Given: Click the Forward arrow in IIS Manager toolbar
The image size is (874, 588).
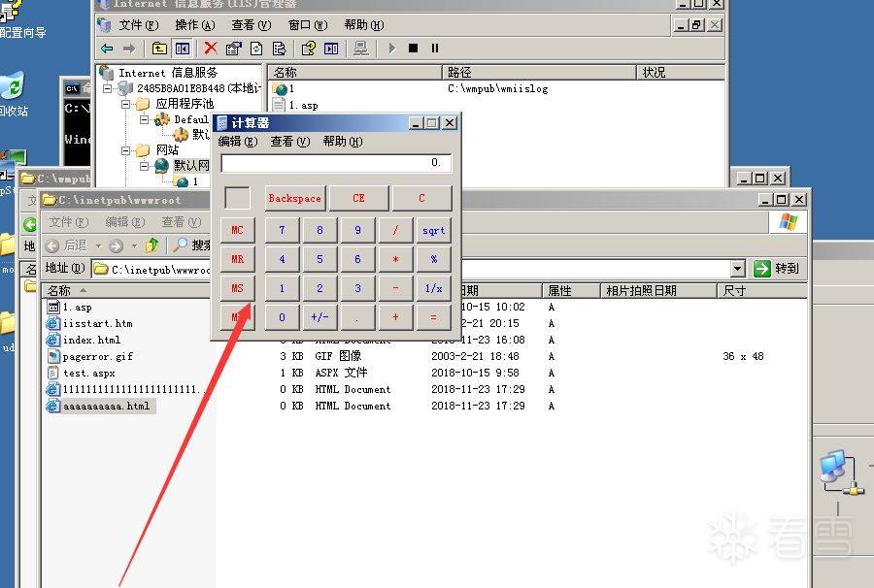Looking at the screenshot, I should click(129, 49).
